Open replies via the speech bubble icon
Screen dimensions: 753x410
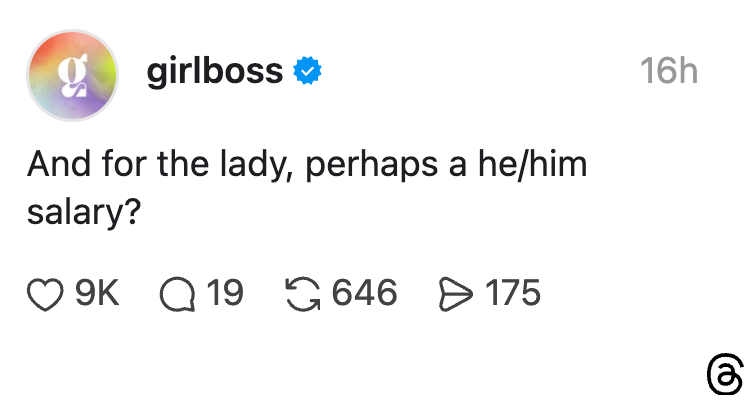(178, 293)
